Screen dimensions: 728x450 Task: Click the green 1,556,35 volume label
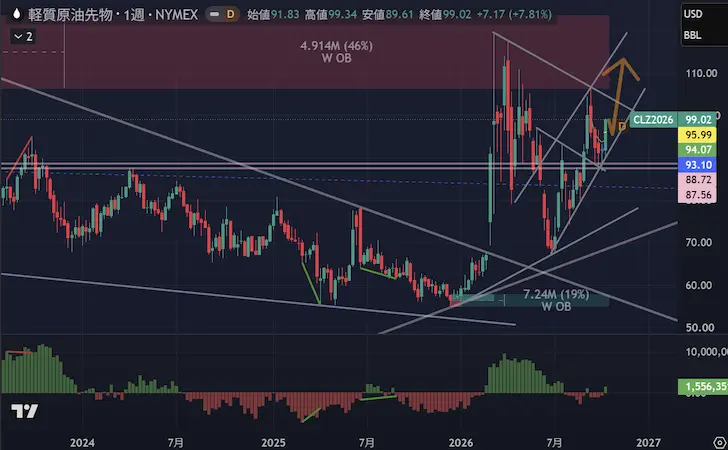pos(703,386)
